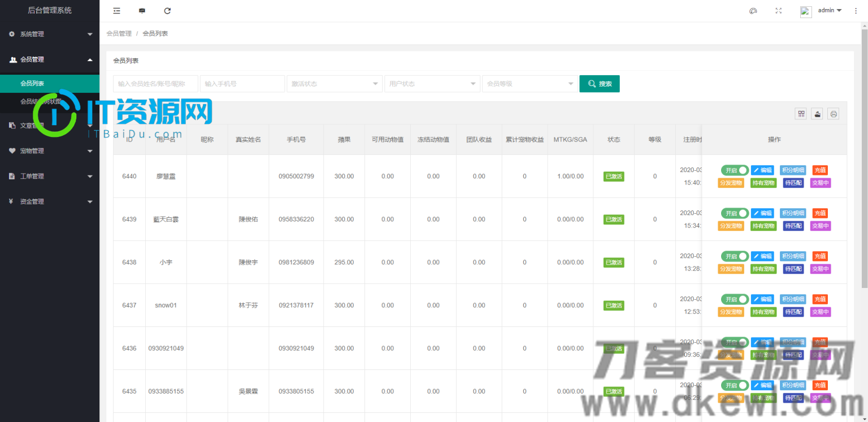Edit member 廖慧靈 with the pencil 编辑 button

tap(763, 170)
